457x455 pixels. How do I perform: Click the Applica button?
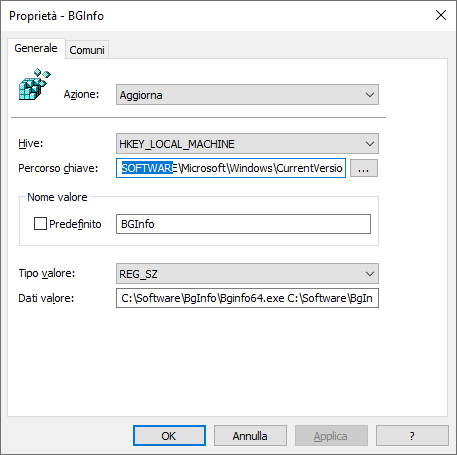331,435
